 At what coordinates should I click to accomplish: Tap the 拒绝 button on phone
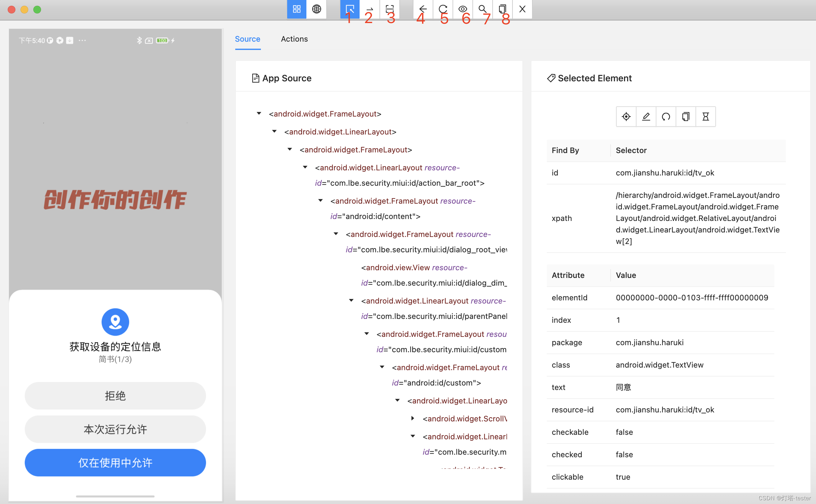point(115,396)
